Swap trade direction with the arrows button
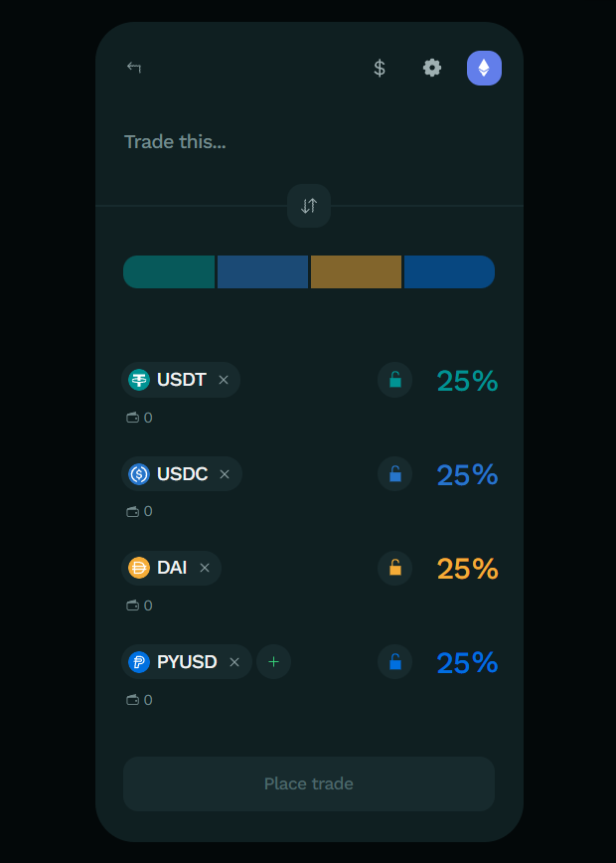This screenshot has width=616, height=863. (x=309, y=206)
